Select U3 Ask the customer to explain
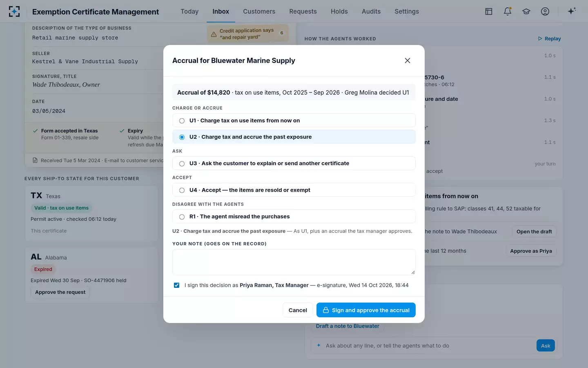This screenshot has height=368, width=588. pos(294,163)
